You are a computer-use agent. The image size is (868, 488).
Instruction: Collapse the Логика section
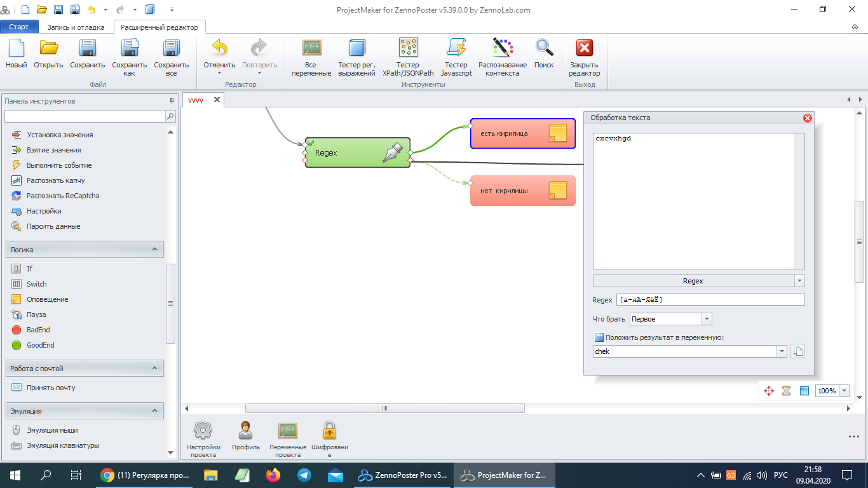(154, 250)
